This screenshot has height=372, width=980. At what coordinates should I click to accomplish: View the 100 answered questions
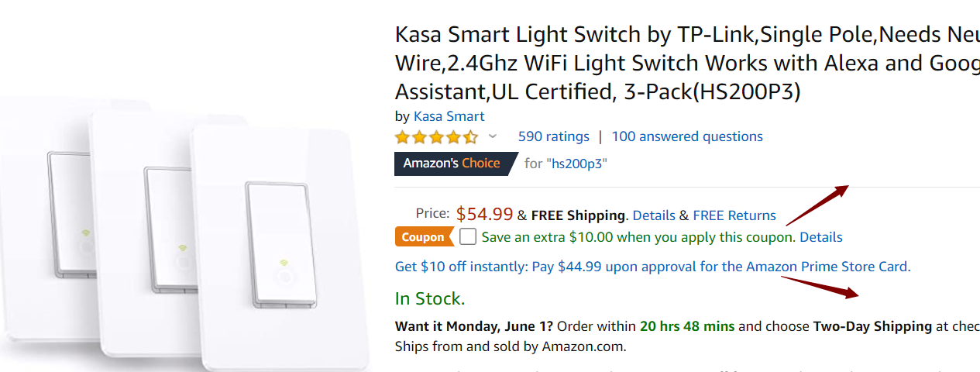pyautogui.click(x=687, y=136)
